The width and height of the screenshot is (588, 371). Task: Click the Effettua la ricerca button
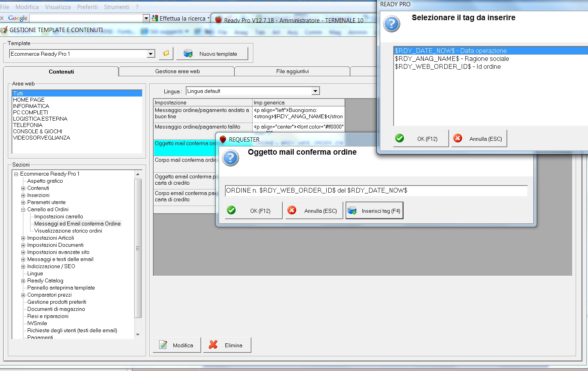click(x=181, y=18)
